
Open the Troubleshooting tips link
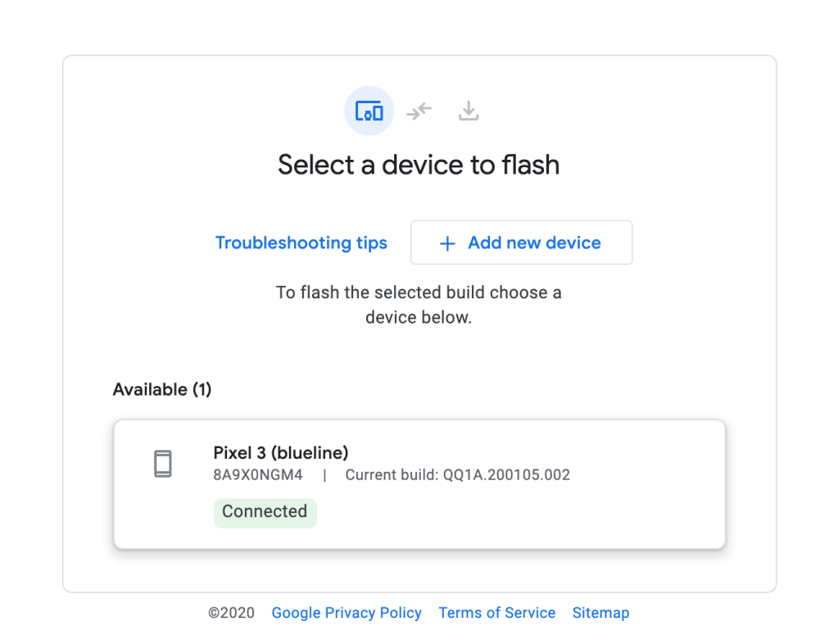301,243
